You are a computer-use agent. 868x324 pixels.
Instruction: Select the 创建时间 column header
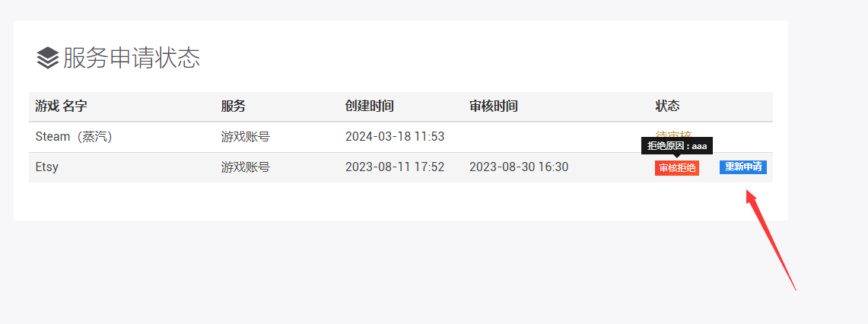pyautogui.click(x=369, y=106)
